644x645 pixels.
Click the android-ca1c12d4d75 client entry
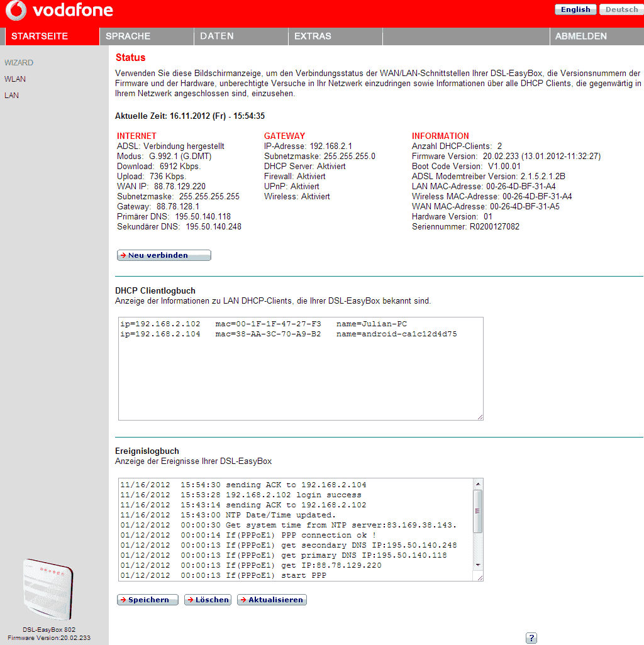coord(289,334)
